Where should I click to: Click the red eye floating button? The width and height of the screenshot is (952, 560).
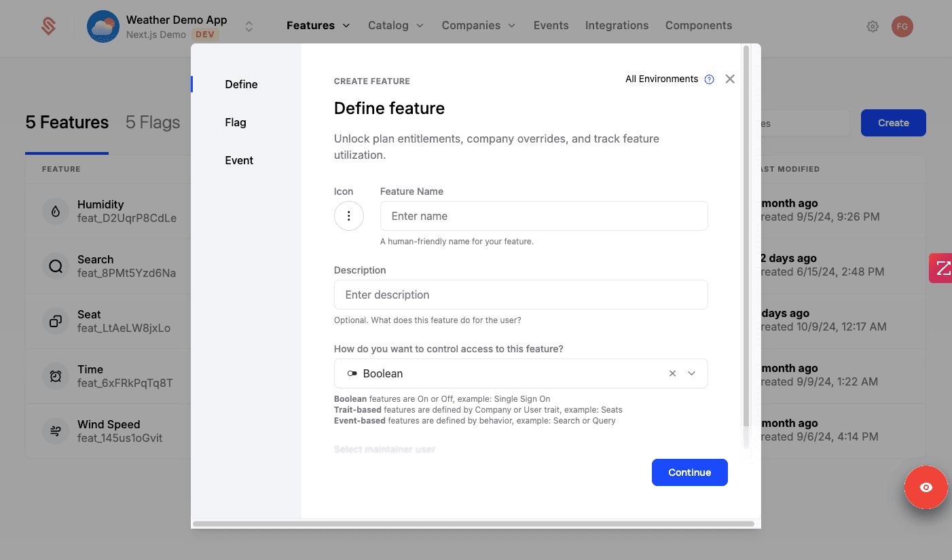point(926,487)
